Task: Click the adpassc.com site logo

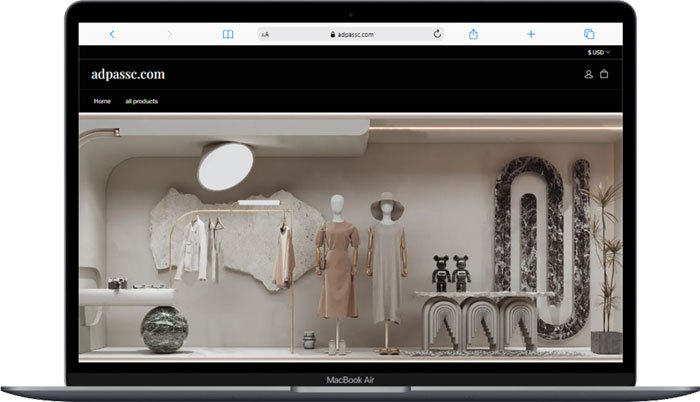Action: pyautogui.click(x=128, y=74)
